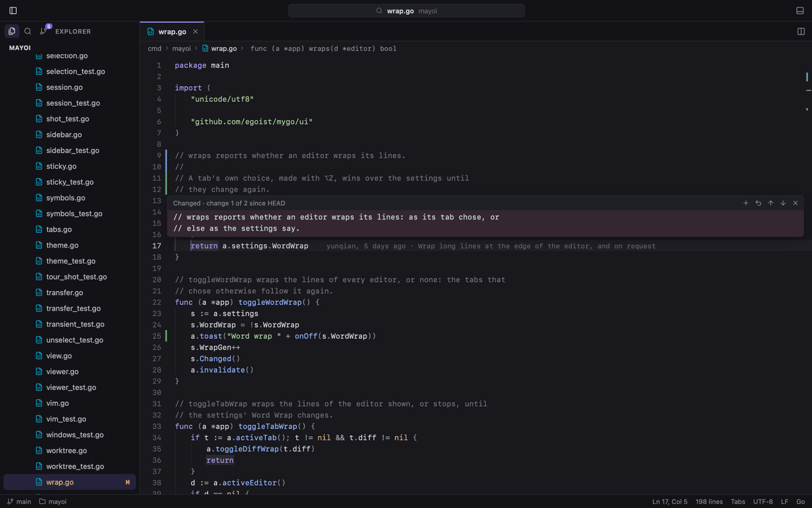Click func wraps breadcrumb segment
Screen dimensions: 812x508
tap(323, 49)
